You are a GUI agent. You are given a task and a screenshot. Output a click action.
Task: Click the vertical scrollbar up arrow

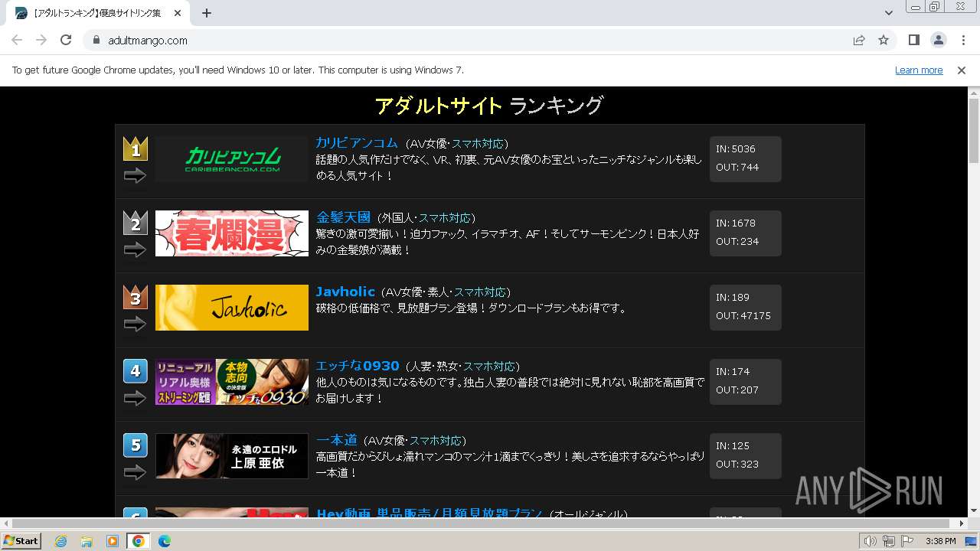point(974,93)
